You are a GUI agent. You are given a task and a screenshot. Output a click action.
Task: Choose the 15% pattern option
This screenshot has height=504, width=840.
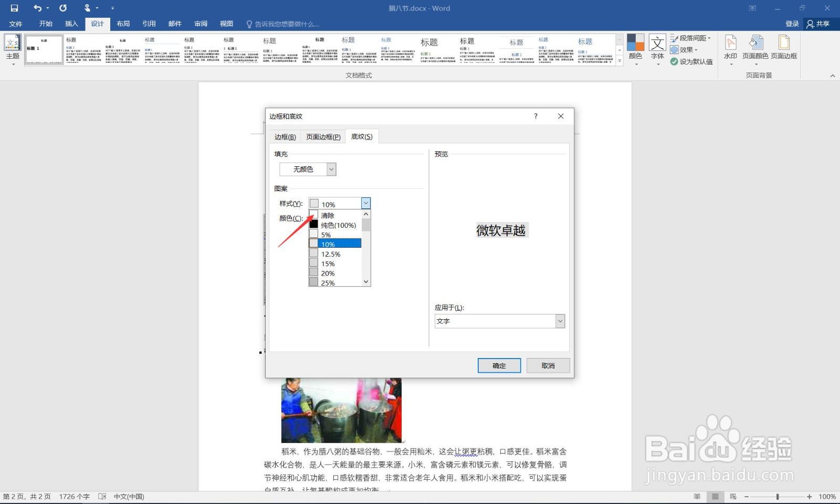point(335,264)
